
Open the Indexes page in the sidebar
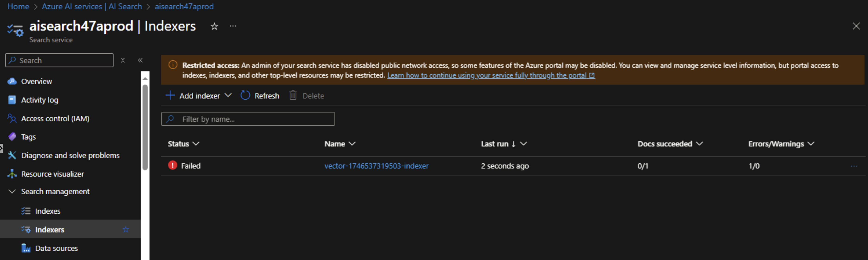tap(48, 211)
